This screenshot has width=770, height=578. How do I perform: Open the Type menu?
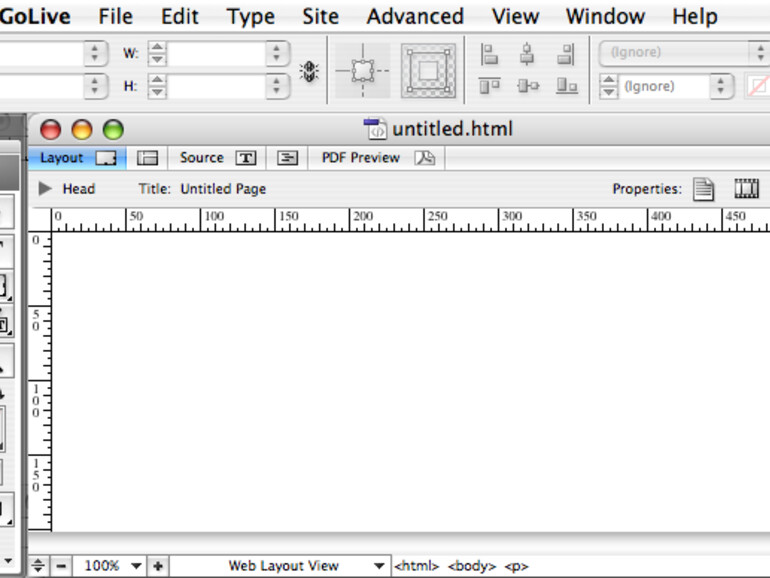point(250,17)
